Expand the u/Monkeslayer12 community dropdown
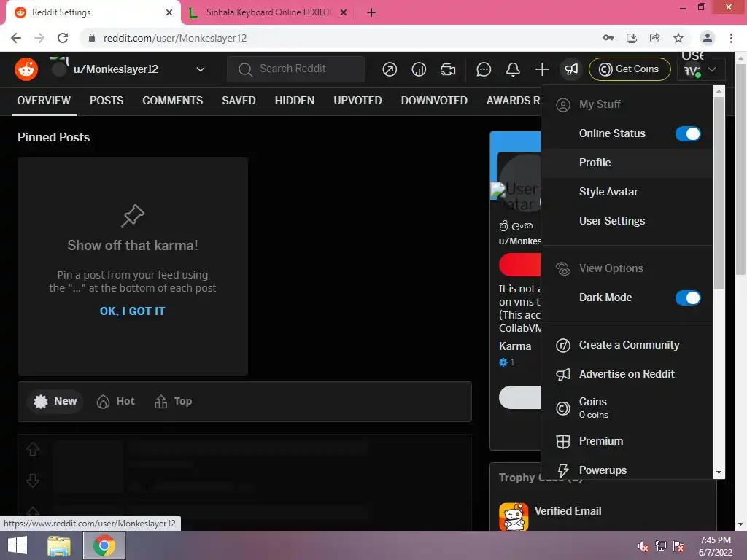 (201, 69)
